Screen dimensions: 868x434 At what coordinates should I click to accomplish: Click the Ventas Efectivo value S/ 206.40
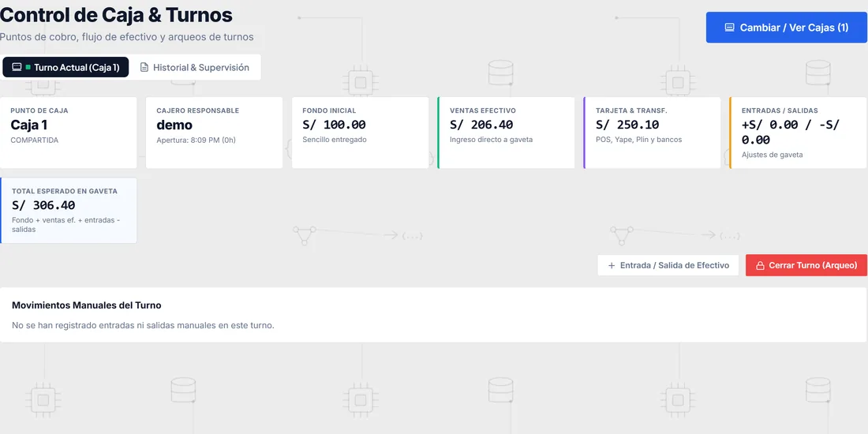pos(481,125)
